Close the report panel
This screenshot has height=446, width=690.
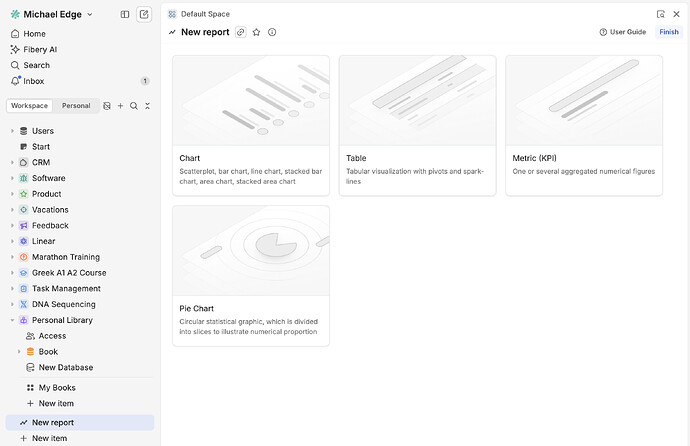tap(676, 14)
